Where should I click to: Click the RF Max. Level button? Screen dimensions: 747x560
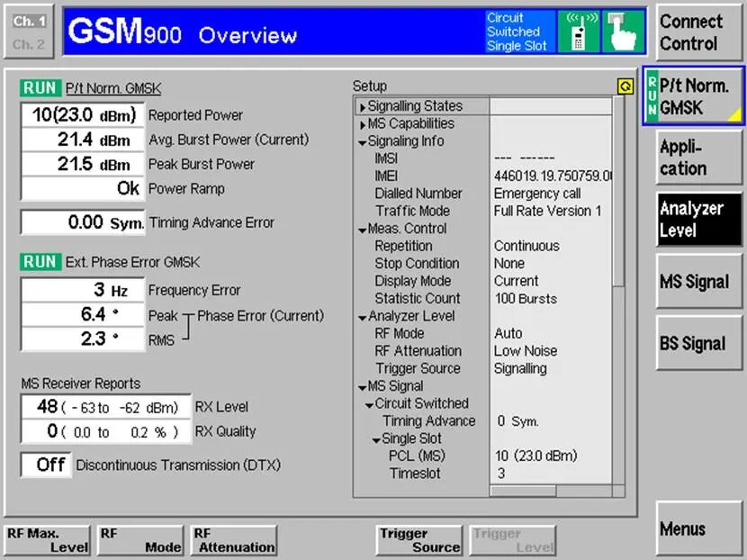point(47,540)
